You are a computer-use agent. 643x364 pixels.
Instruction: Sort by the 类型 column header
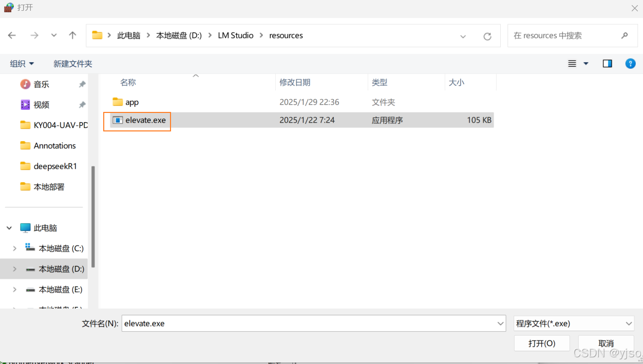380,82
